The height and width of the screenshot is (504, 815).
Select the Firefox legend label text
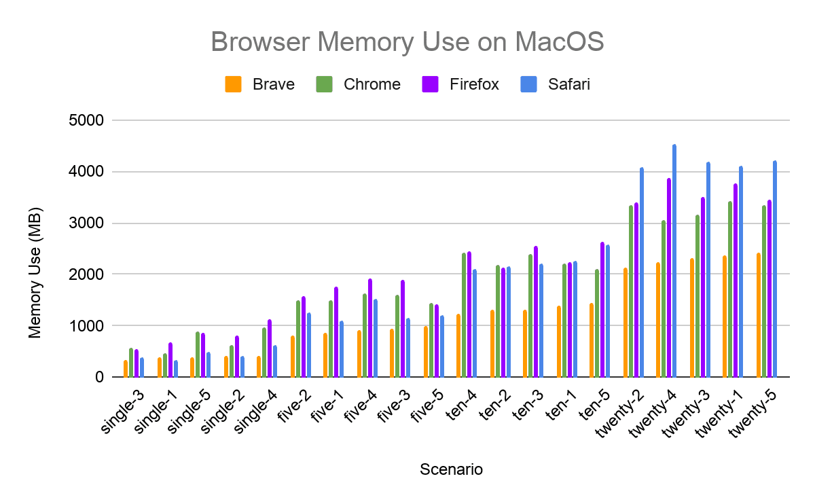[x=474, y=84]
